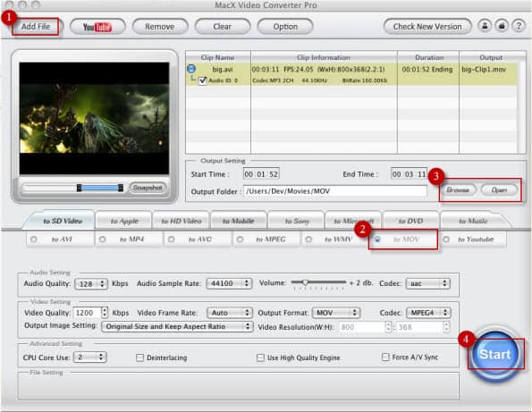
Task: Click the 00:01:52 Ending duration cell
Action: click(x=427, y=69)
